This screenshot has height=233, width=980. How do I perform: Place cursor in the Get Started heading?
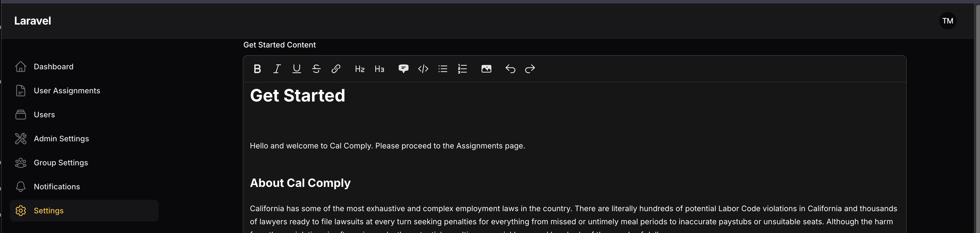pyautogui.click(x=298, y=95)
